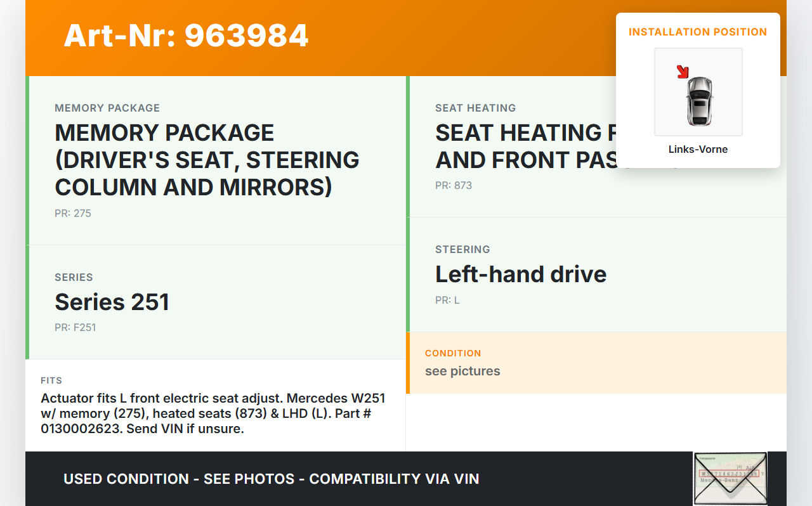Click the PR: L code
The image size is (812, 506).
click(x=447, y=301)
